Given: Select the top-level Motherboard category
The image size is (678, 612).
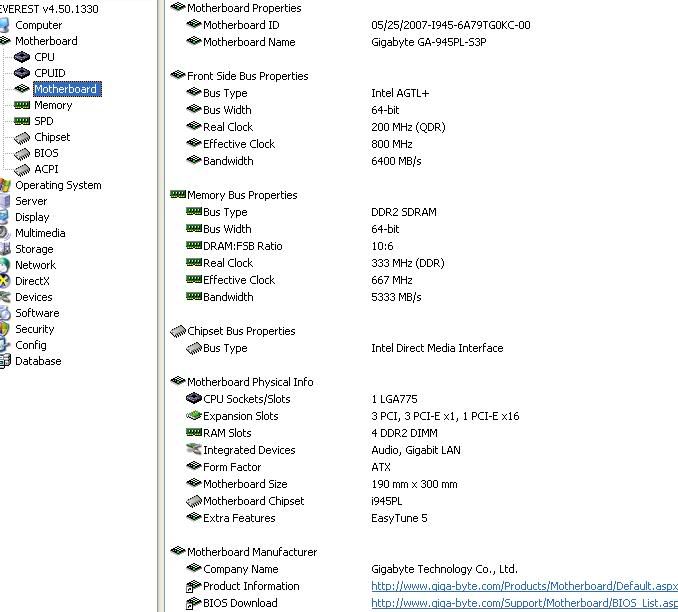Looking at the screenshot, I should coord(46,41).
